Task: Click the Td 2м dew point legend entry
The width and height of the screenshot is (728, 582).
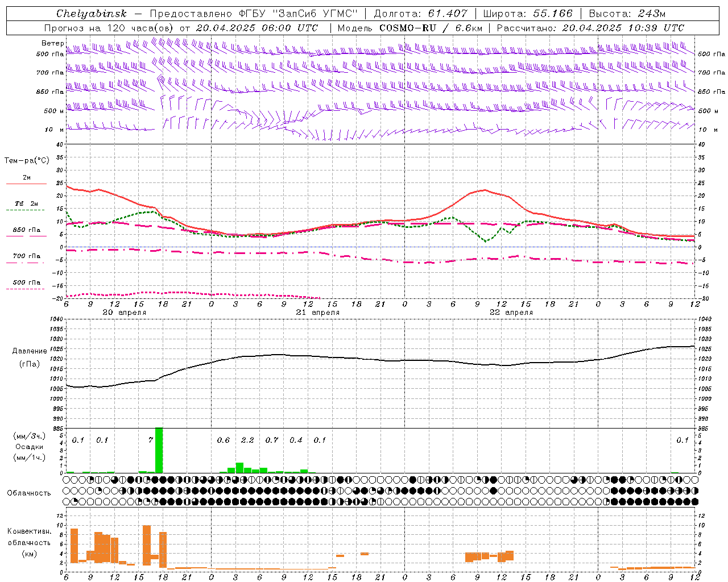Action: (27, 203)
